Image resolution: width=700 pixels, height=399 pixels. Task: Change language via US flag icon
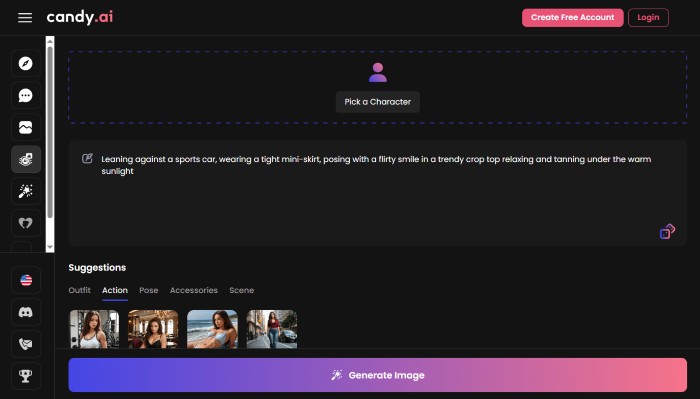click(26, 280)
